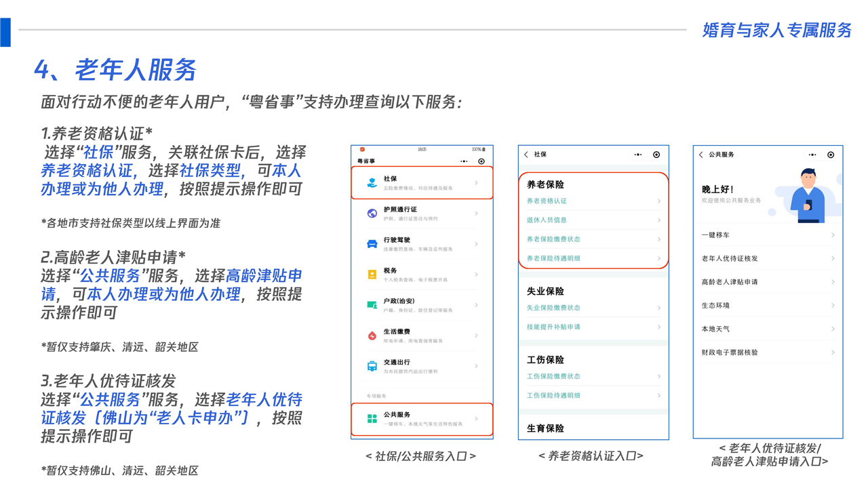The image size is (868, 488).
Task: Open 工伤保险待遇明细 link
Action: (553, 395)
